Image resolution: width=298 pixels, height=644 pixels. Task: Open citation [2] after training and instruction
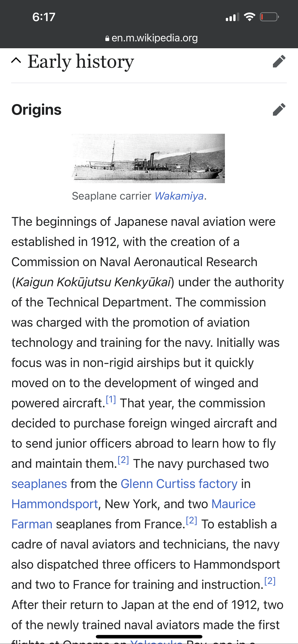coord(270,581)
